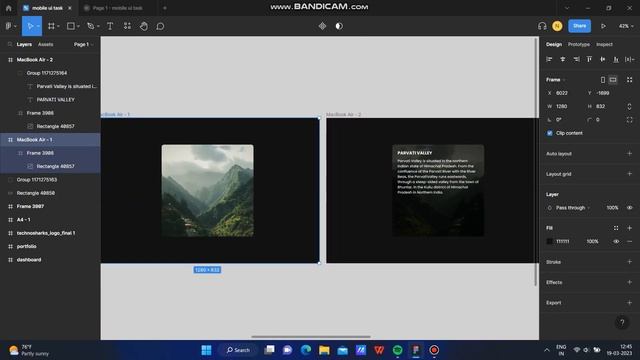Select the Comment tool

click(x=160, y=26)
